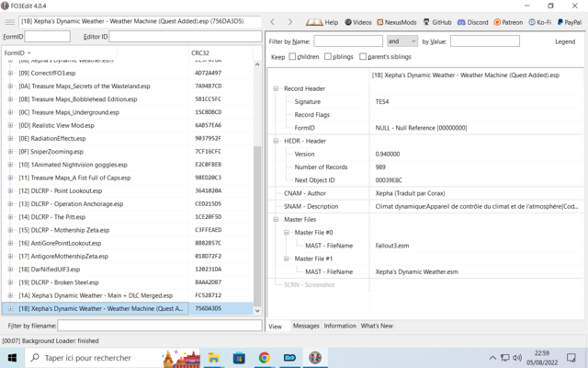The width and height of the screenshot is (588, 368).
Task: Open File Explorer from taskbar
Action: (x=214, y=358)
